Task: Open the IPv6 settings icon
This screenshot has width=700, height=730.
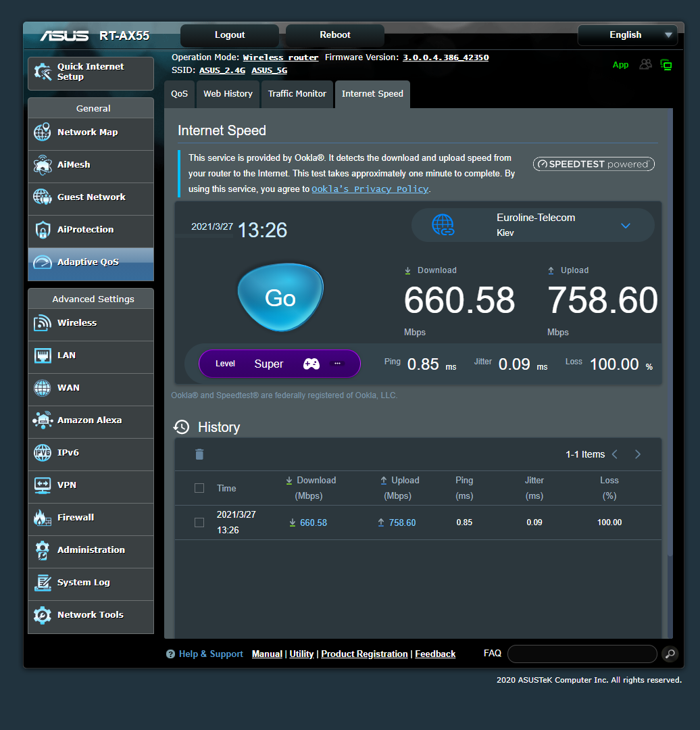Action: click(x=43, y=452)
